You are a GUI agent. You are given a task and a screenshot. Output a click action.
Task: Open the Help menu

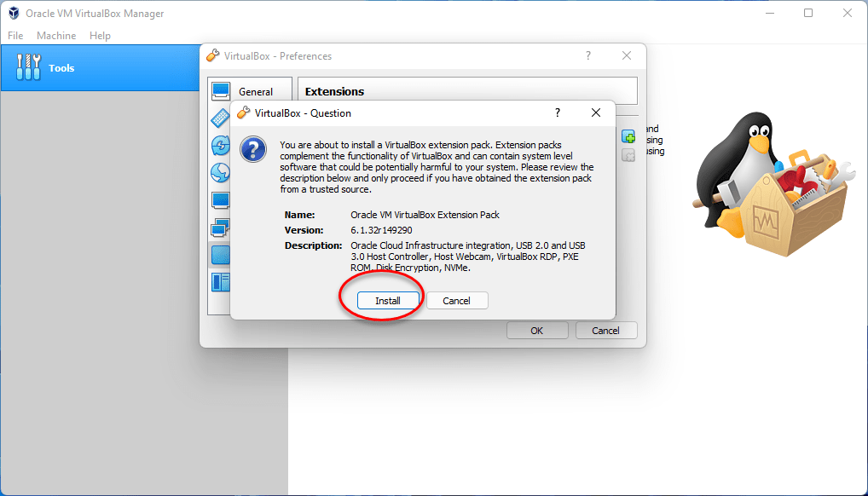101,36
